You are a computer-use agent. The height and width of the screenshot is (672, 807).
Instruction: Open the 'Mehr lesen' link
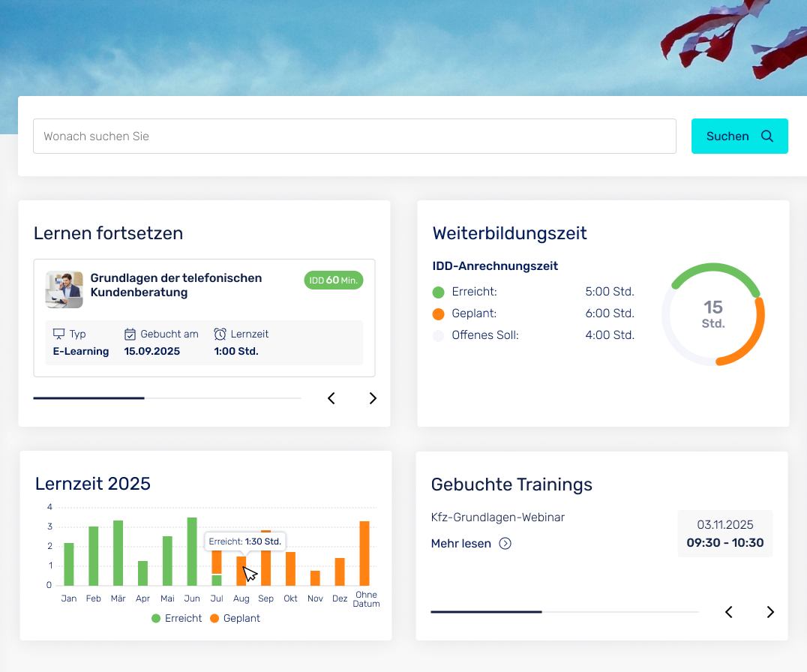click(x=461, y=543)
